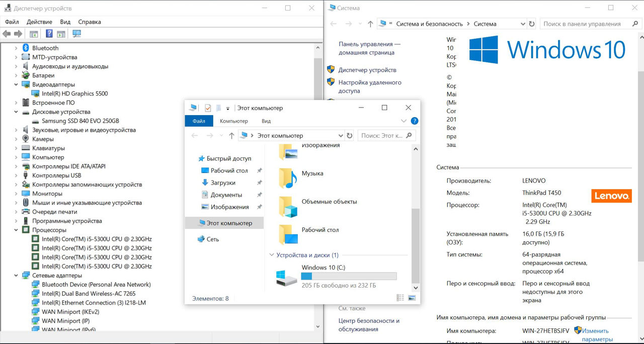Click the help icon in Device Manager toolbar

(49, 34)
